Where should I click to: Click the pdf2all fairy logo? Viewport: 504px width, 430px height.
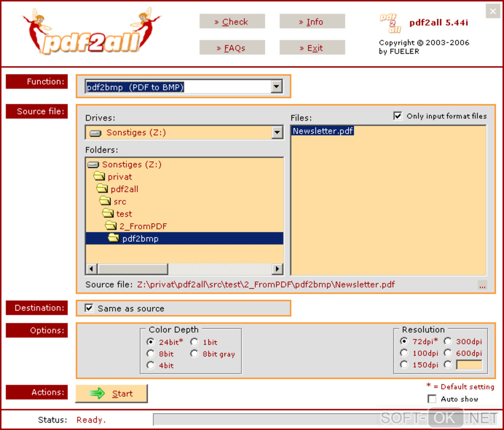pos(91,32)
